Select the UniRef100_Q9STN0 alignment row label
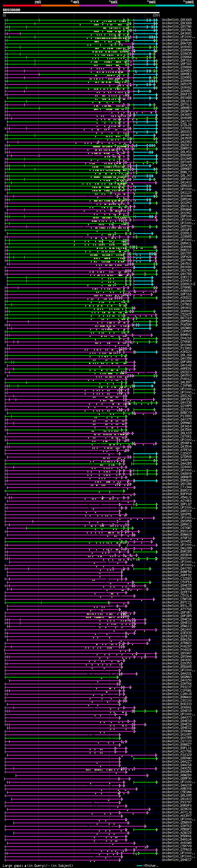The image size is (197, 868). [177, 26]
